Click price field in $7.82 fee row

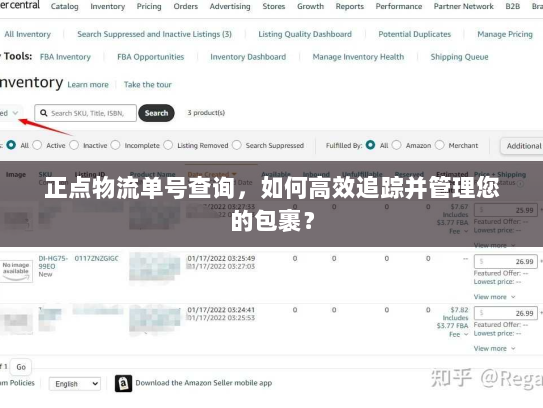point(506,313)
